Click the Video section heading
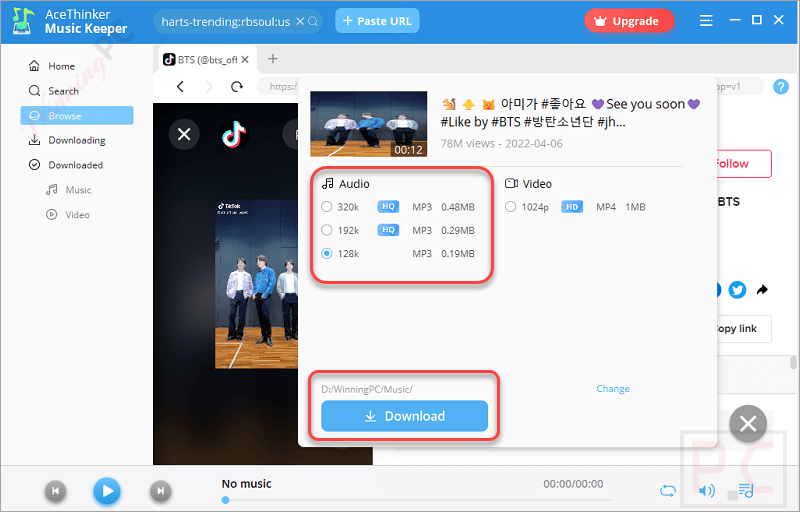The image size is (800, 512). [529, 184]
